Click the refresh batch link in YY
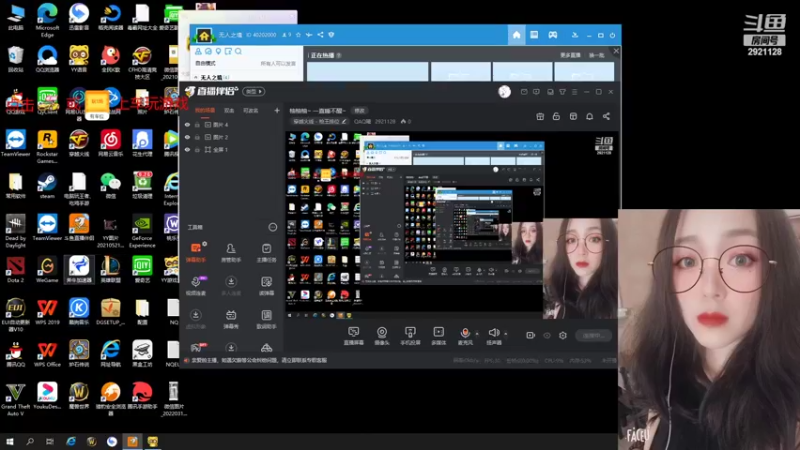This screenshot has width=800, height=450. point(596,55)
